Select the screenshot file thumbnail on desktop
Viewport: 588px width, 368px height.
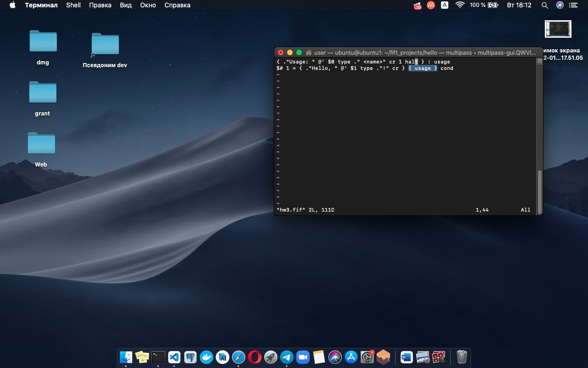(558, 29)
